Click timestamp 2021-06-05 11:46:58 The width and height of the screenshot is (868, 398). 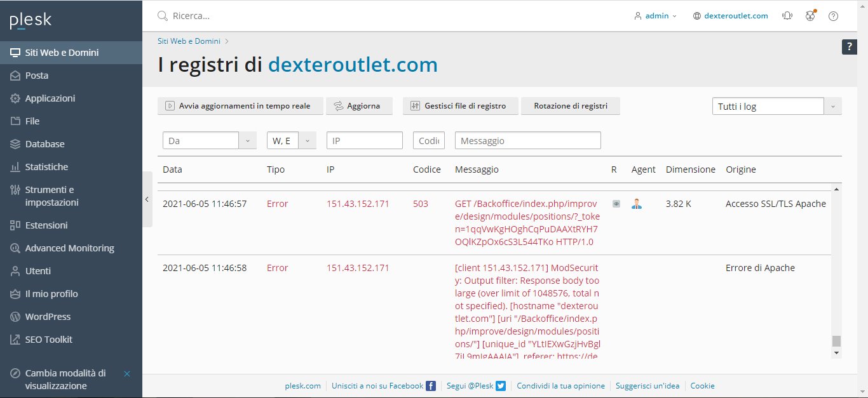pos(205,268)
